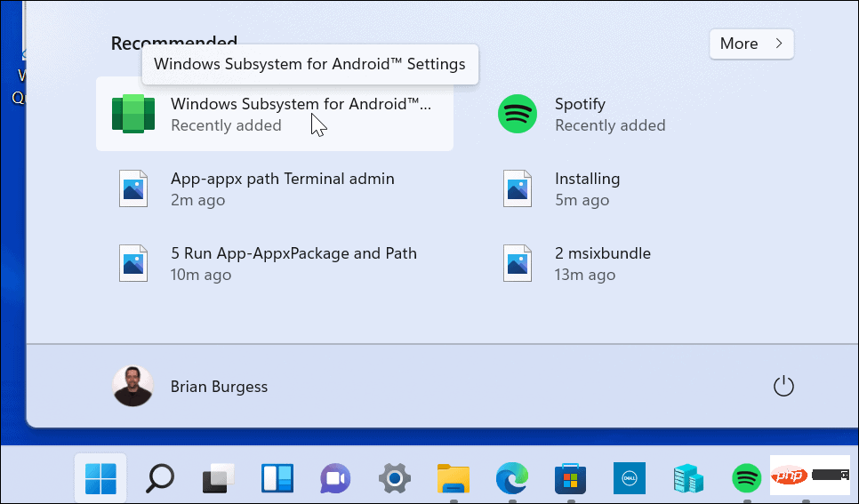Click Brian Burgess profile picture
The height and width of the screenshot is (504, 859).
click(x=133, y=386)
